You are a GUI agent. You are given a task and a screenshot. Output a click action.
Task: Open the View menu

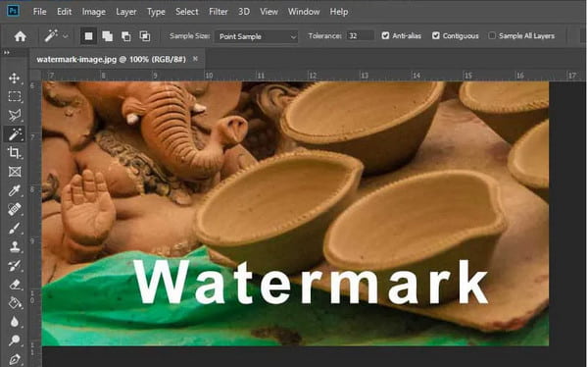pos(269,12)
